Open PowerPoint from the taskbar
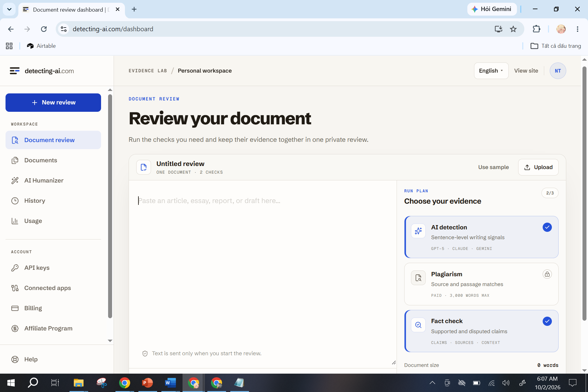 (147, 383)
